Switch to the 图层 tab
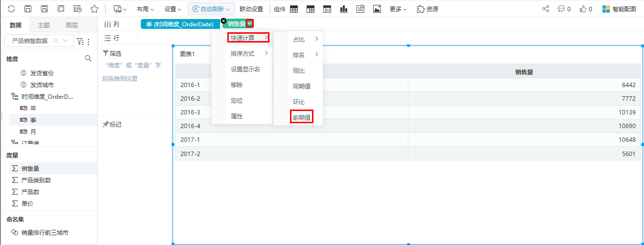 pos(71,25)
